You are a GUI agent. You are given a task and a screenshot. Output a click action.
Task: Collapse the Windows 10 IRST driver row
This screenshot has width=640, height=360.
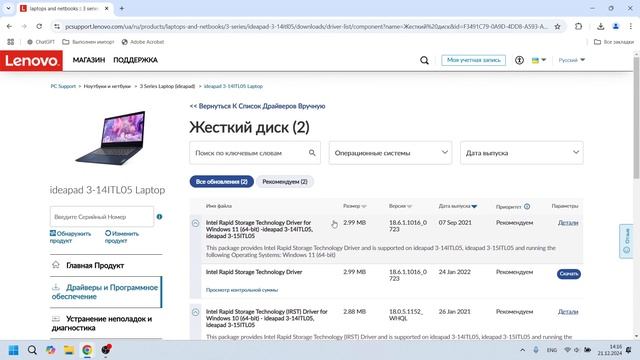click(196, 312)
